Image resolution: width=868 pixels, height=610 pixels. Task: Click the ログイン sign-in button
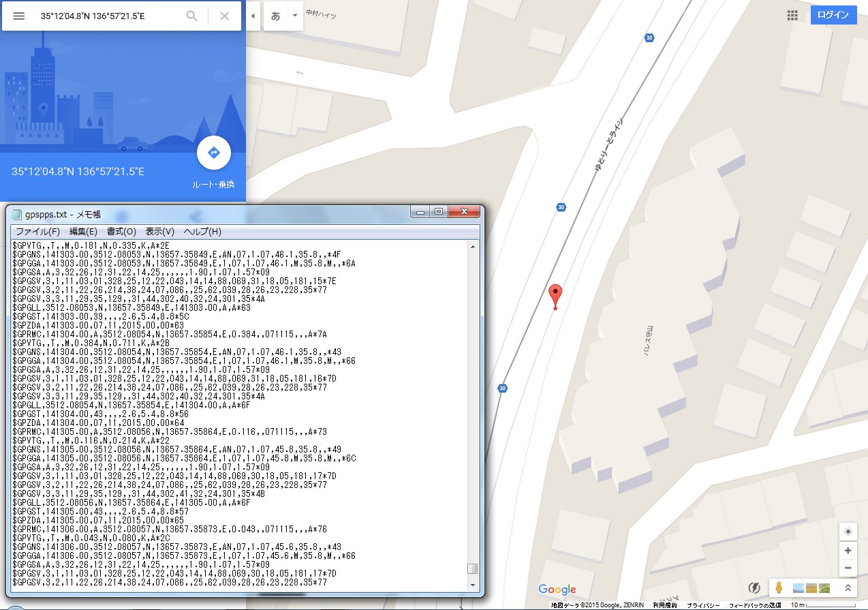(x=834, y=16)
